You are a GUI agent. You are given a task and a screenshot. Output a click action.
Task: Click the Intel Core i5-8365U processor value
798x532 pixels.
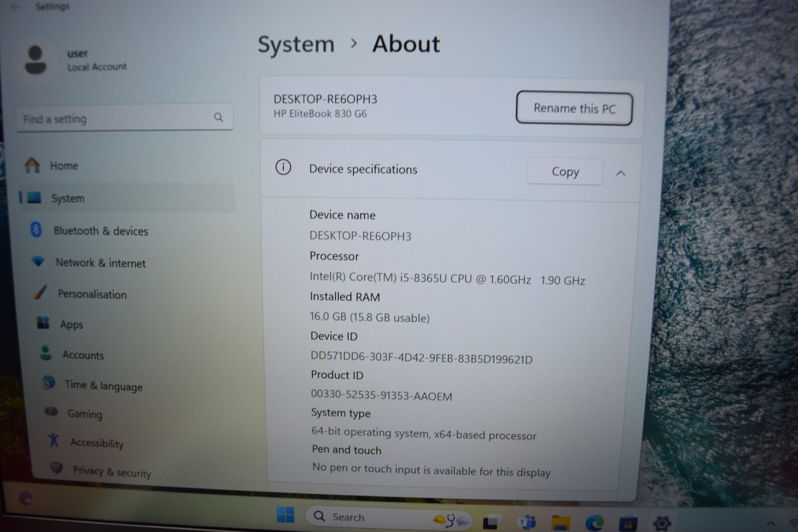coord(447,278)
